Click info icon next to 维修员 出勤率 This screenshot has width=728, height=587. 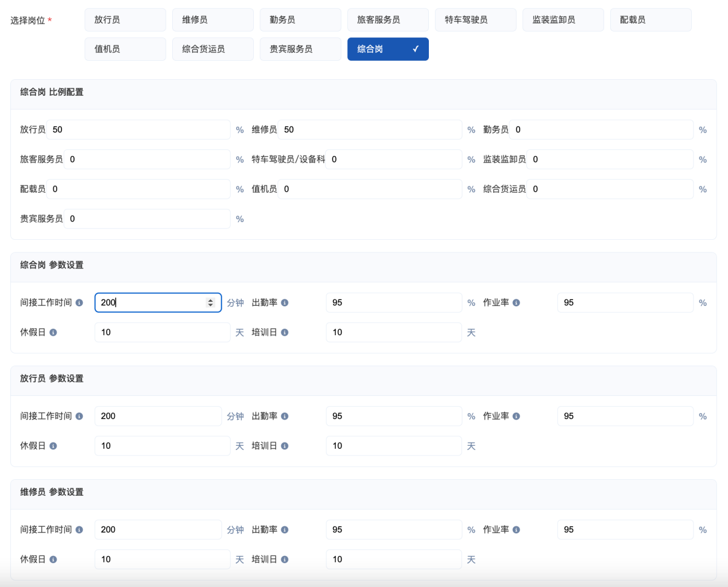tap(285, 530)
